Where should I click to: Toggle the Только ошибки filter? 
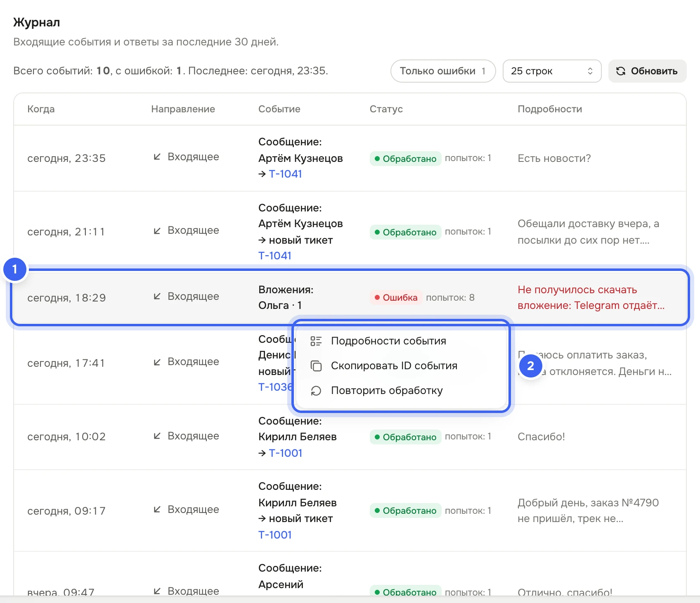pyautogui.click(x=443, y=71)
